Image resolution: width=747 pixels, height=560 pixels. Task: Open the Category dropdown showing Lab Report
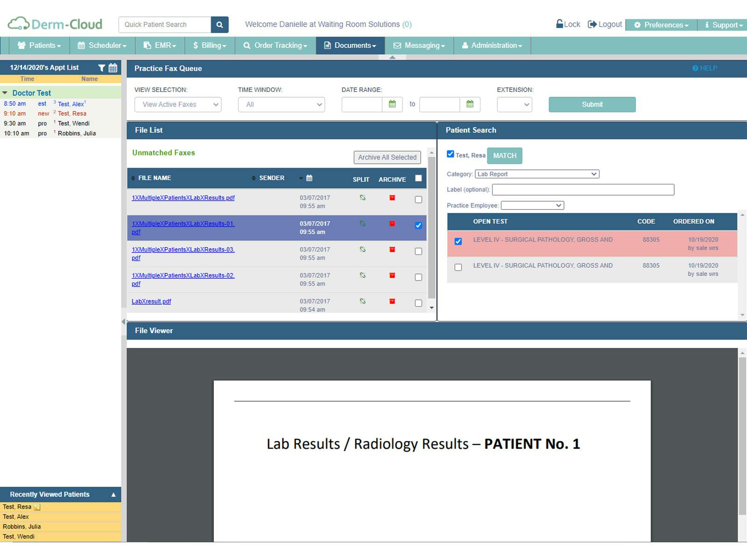(537, 174)
